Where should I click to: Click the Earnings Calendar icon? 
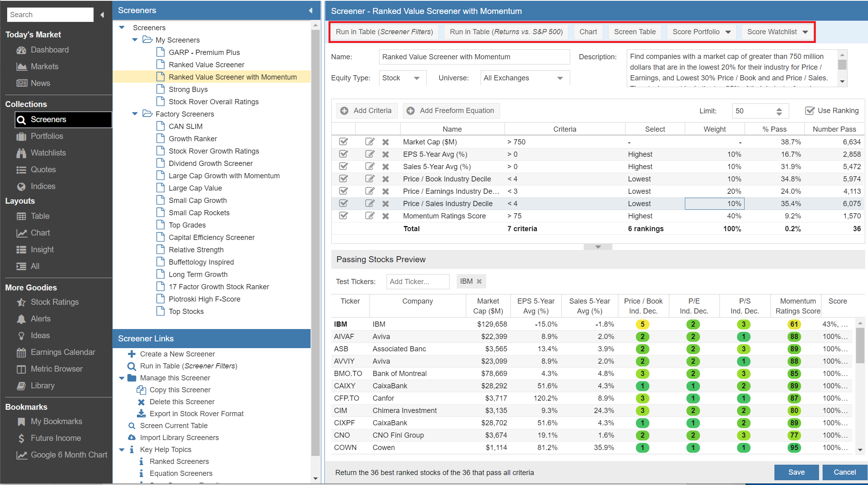coord(21,353)
